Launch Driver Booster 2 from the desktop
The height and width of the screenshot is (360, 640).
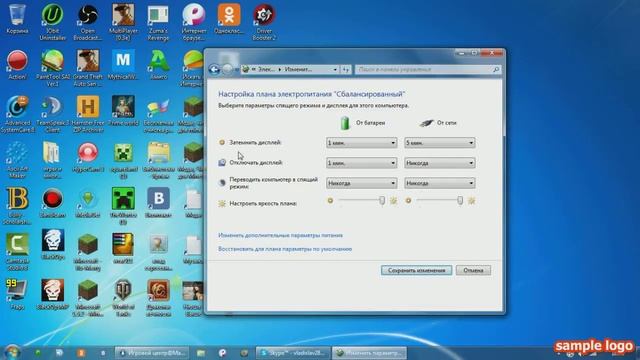click(x=264, y=21)
